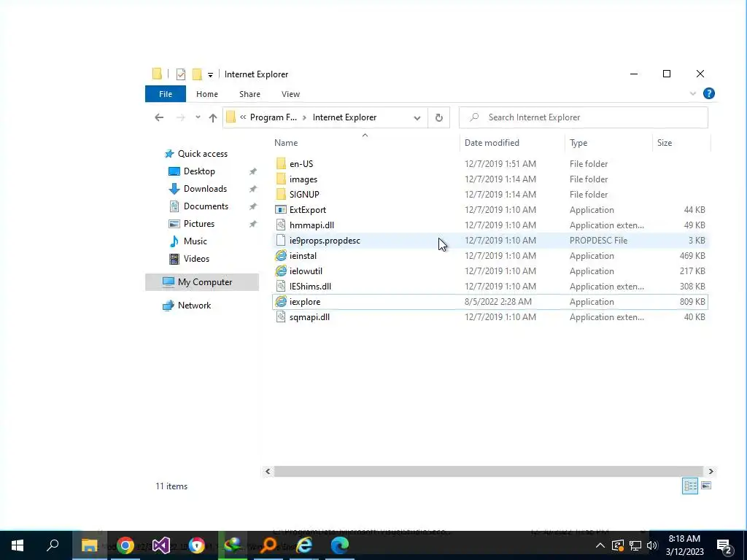Click the scrollbar left arrow
The width and height of the screenshot is (747, 560).
click(x=268, y=472)
